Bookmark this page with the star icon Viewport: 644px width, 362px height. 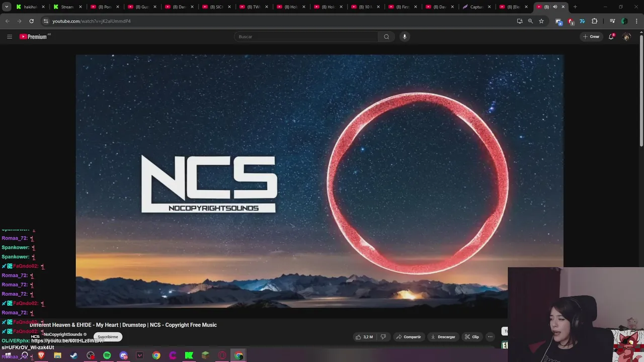point(541,21)
